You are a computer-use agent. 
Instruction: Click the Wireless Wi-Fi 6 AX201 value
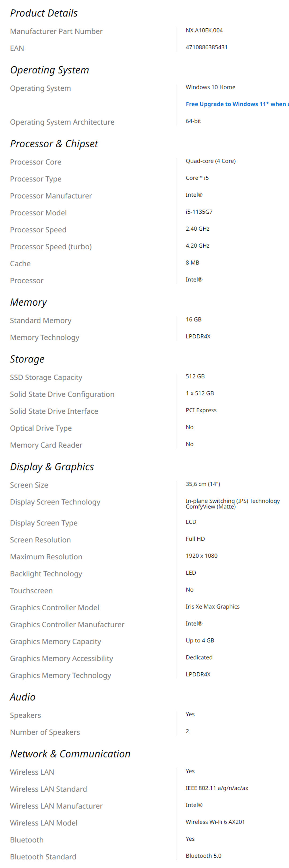pos(215,822)
